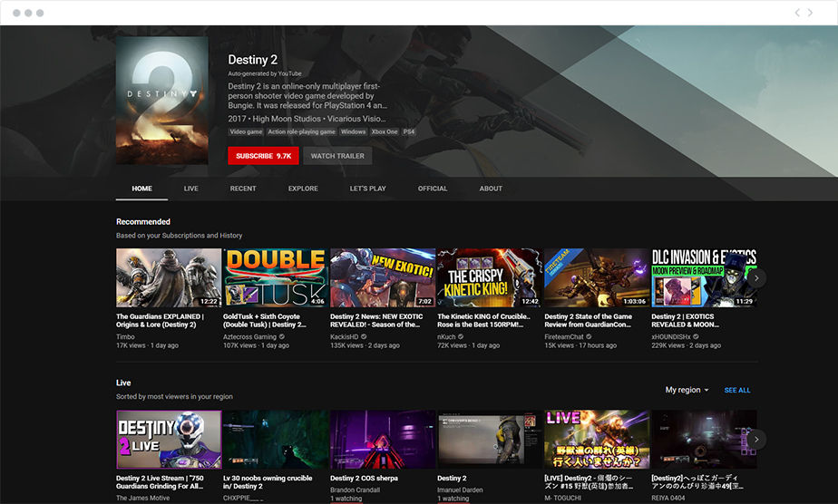838x504 pixels.
Task: Open the My region dropdown
Action: click(x=687, y=390)
